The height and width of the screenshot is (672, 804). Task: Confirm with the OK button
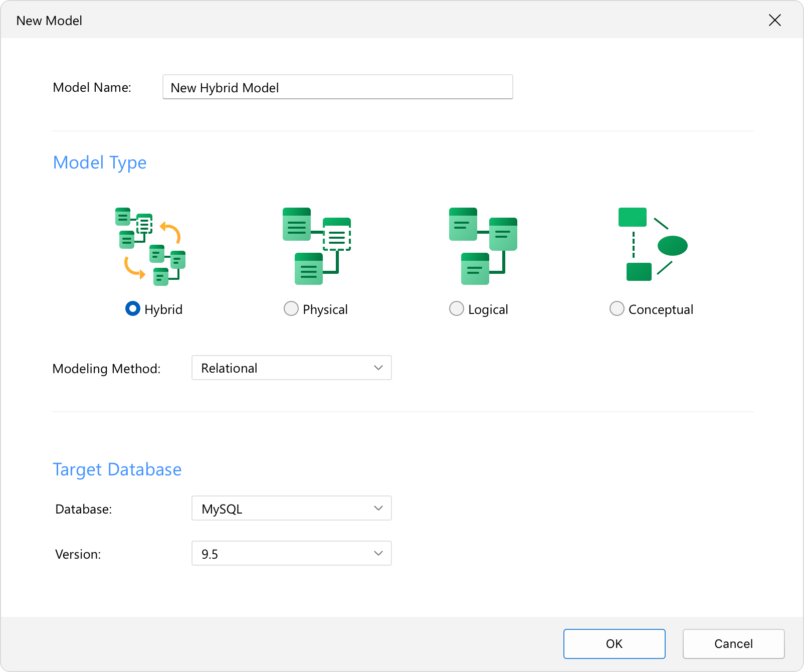coord(615,644)
